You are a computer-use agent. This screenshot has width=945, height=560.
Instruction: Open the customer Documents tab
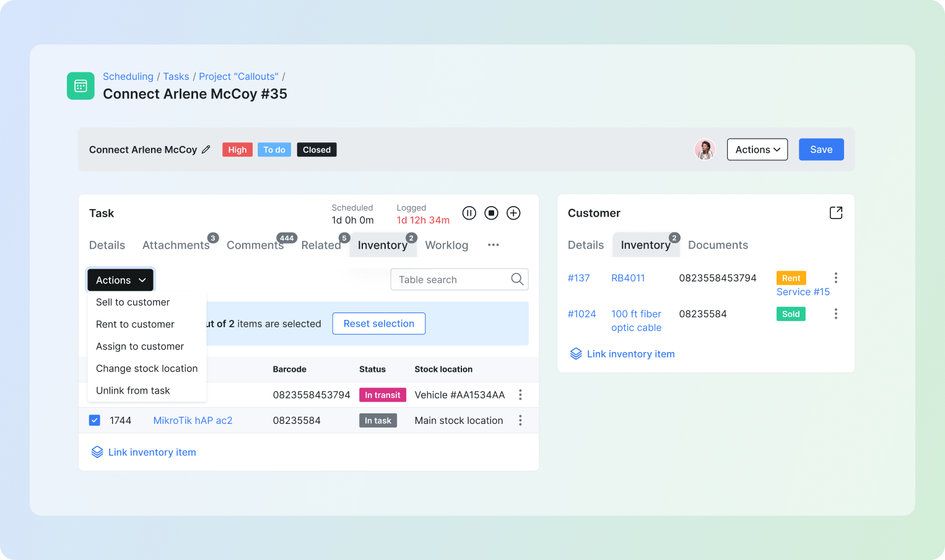click(718, 245)
